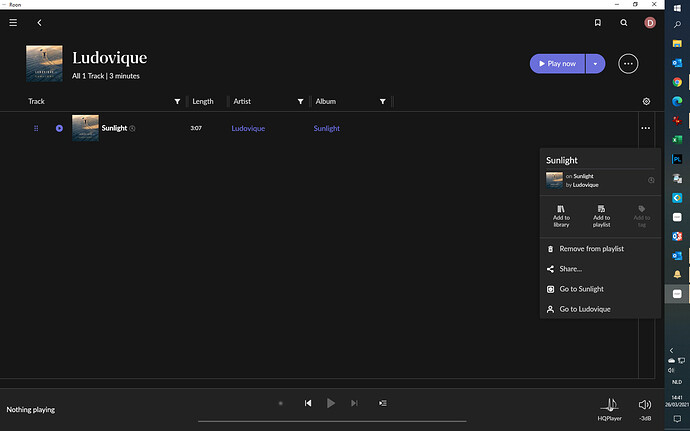Click the main Play transport button

(x=330, y=403)
